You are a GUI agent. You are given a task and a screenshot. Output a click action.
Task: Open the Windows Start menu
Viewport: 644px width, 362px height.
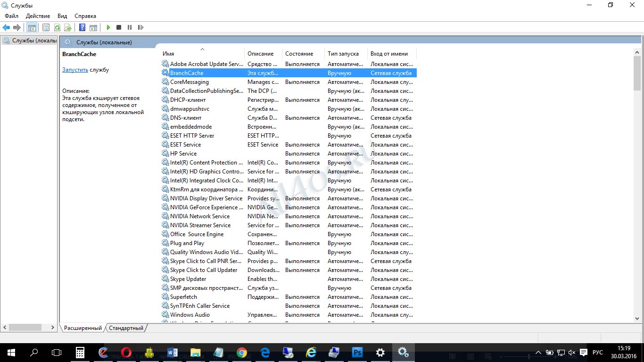(11, 352)
